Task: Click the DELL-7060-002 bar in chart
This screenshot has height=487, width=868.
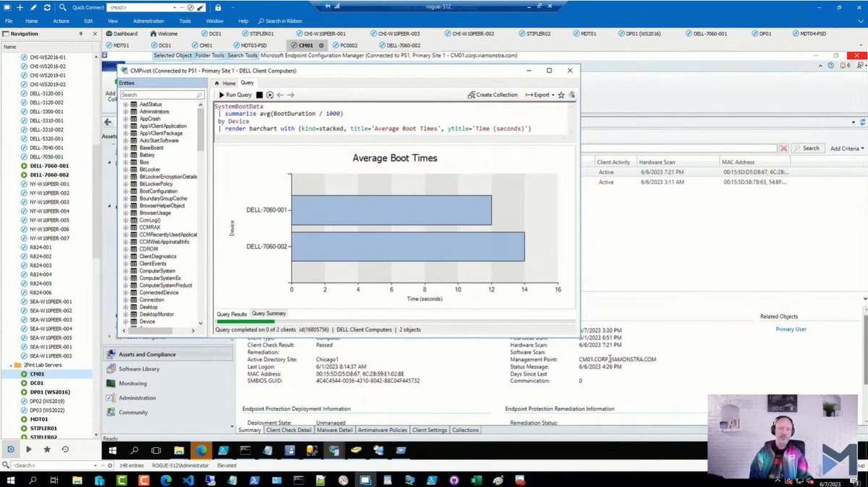Action: coord(407,246)
